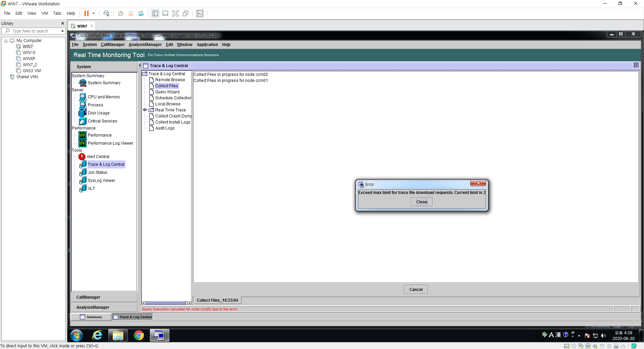Open the SysLog Viewer icon
This screenshot has height=349, width=644.
(x=83, y=181)
